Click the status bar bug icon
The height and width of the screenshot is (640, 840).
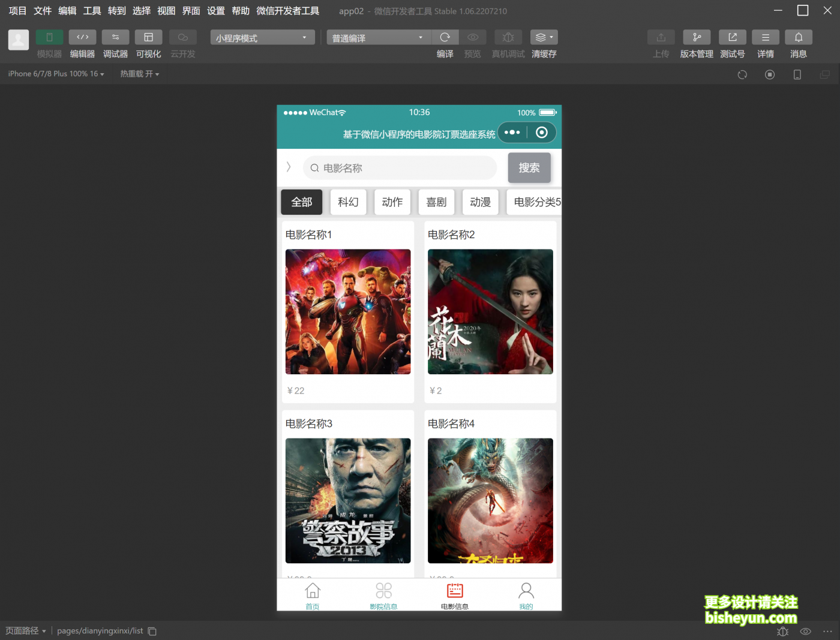click(782, 632)
